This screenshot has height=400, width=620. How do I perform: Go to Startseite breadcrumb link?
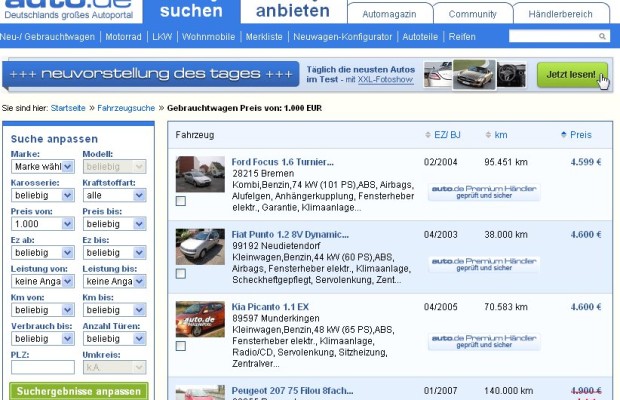coord(68,108)
